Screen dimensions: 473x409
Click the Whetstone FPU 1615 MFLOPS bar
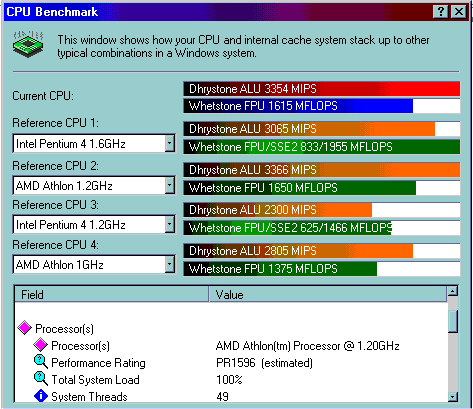[x=322, y=106]
